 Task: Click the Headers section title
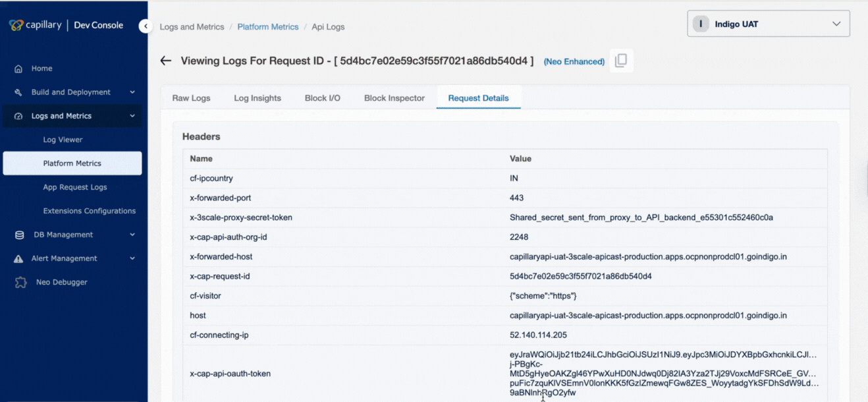point(202,136)
